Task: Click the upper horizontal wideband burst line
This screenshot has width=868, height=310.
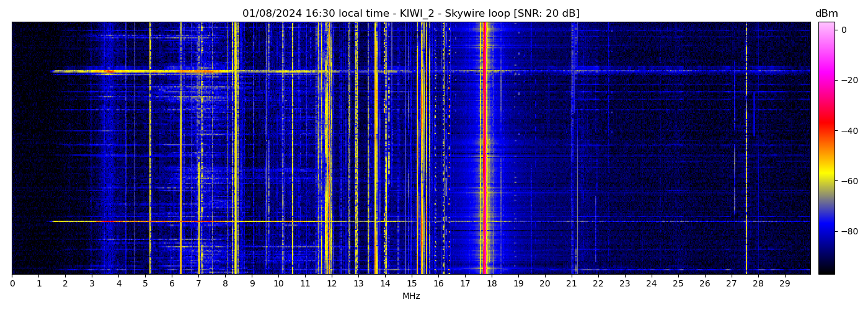Action: [x=248, y=71]
